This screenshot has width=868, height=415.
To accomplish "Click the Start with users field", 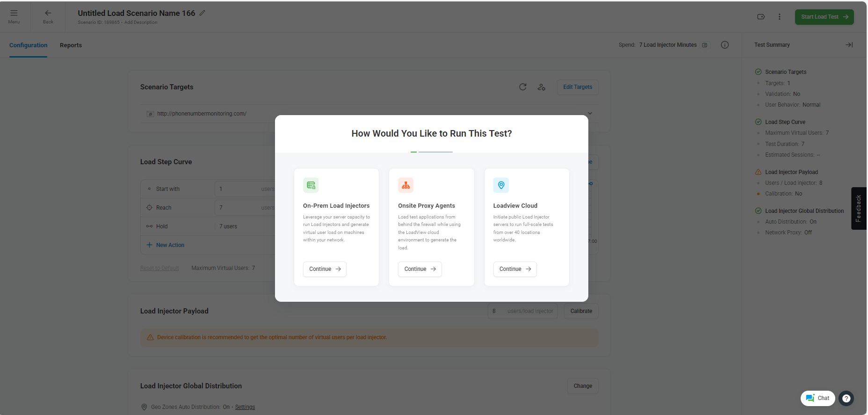I will click(245, 189).
